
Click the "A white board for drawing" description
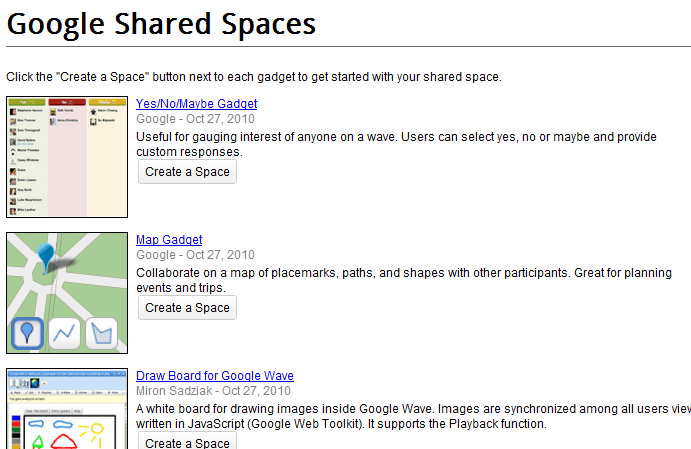pyautogui.click(x=413, y=416)
